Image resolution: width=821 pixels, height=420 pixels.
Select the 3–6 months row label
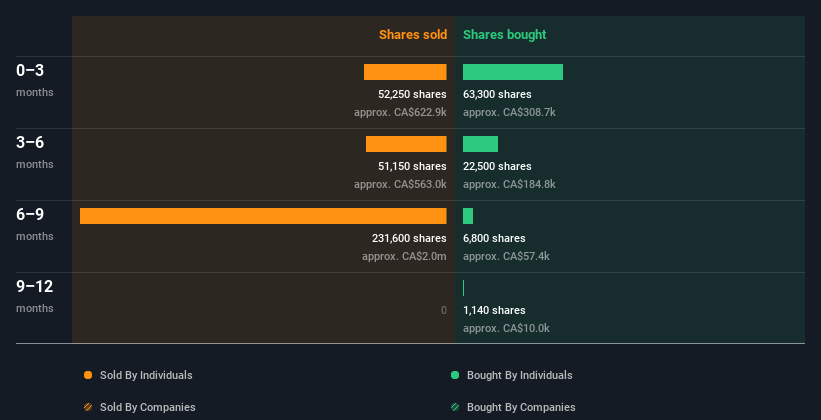pos(35,152)
